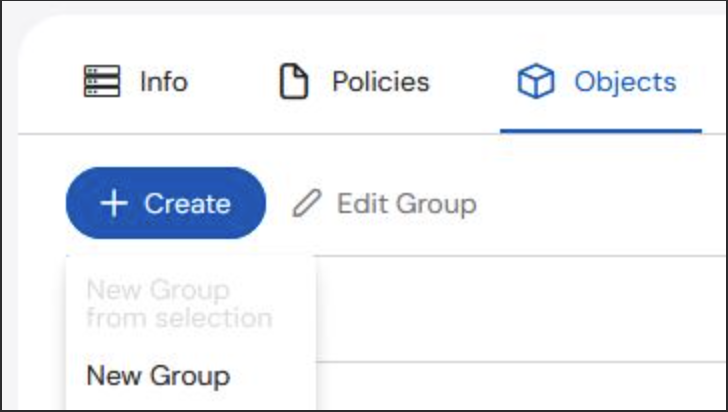The height and width of the screenshot is (412, 728).
Task: Click the greyed-out 'from selection' menu line
Action: (x=179, y=318)
